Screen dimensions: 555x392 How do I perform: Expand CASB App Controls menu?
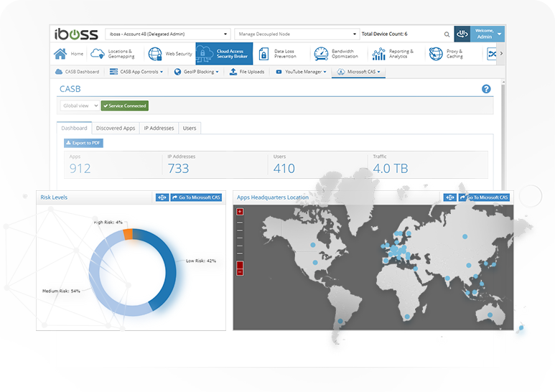click(x=136, y=72)
